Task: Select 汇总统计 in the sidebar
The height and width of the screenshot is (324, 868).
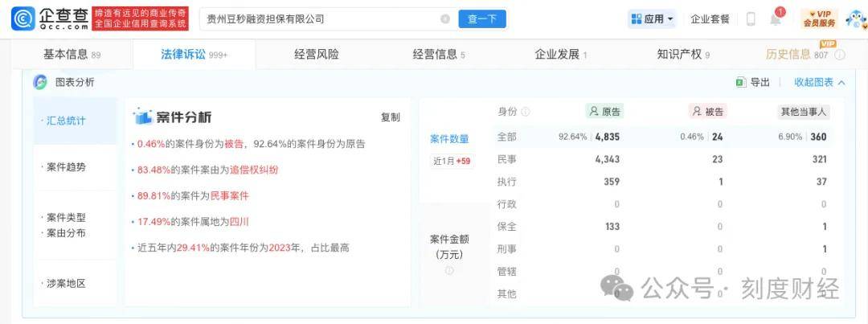Action: pos(66,121)
